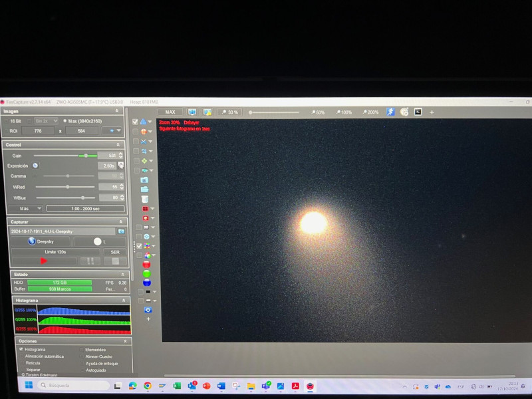Click the Jupiter planet symbol tool icon
Screen dimensions: 532x399
tap(144, 151)
